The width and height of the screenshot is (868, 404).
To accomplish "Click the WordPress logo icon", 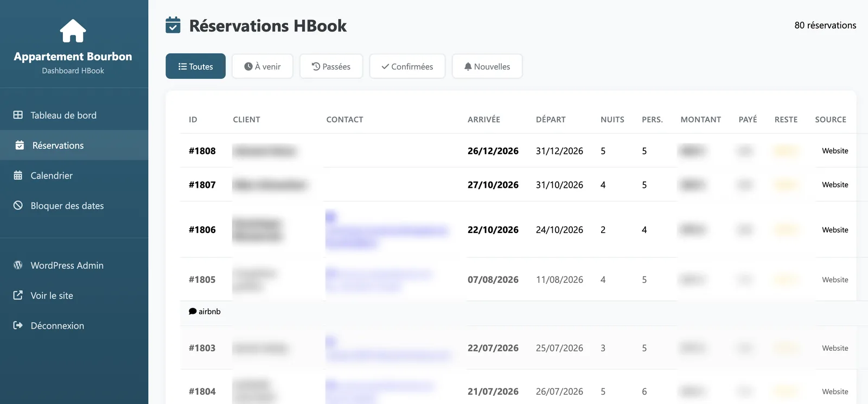I will point(18,265).
